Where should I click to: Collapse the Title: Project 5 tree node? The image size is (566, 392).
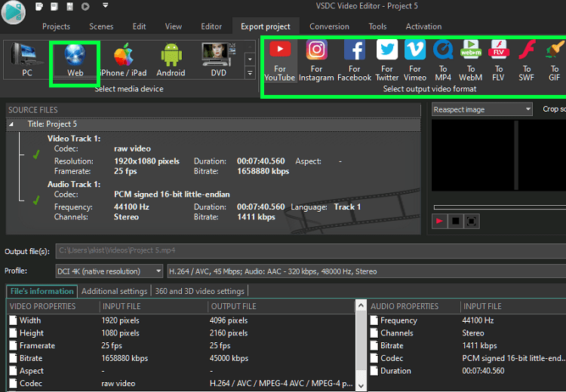(11, 124)
